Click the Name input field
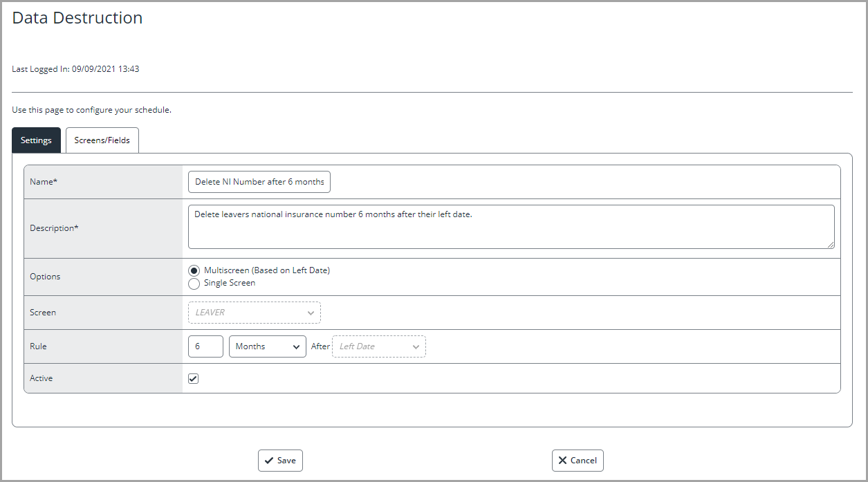Screen dimensions: 868x482 259,182
